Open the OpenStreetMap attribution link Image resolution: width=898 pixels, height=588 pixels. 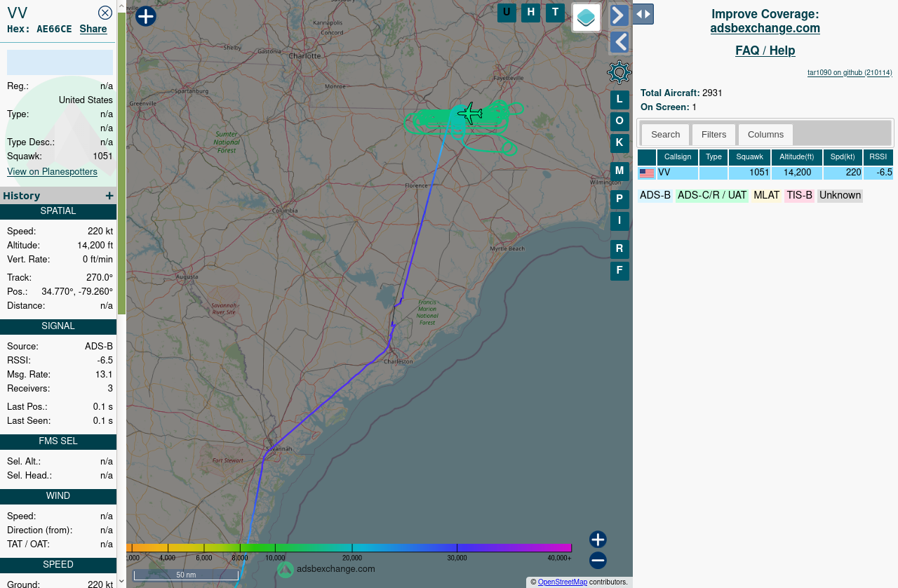click(x=562, y=582)
